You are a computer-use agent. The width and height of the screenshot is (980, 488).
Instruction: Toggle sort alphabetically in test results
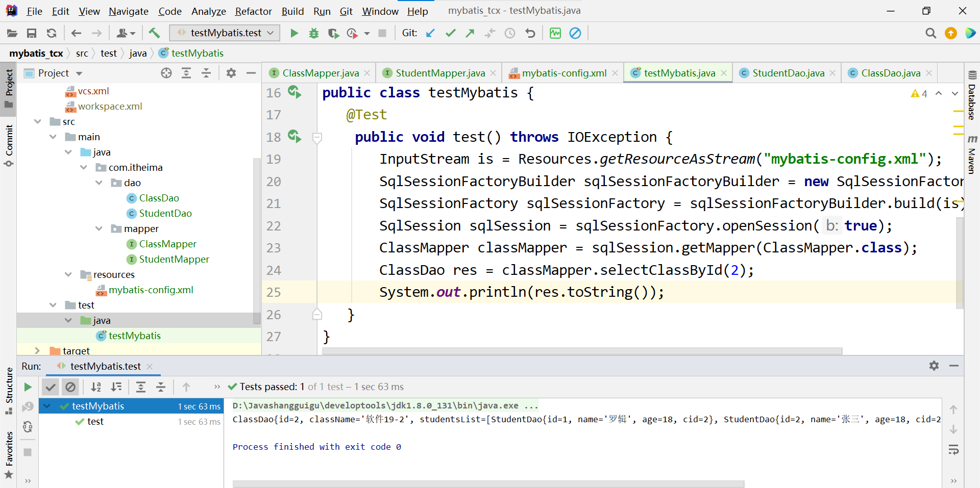pyautogui.click(x=96, y=387)
